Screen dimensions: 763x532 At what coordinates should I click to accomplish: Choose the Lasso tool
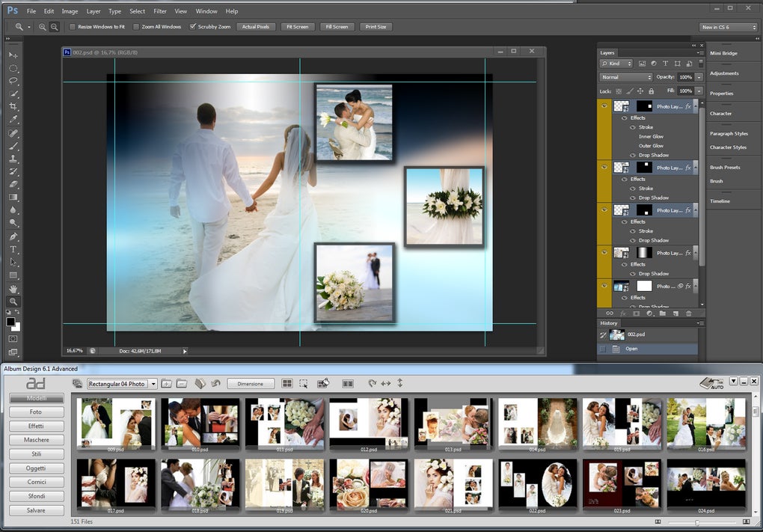(13, 81)
